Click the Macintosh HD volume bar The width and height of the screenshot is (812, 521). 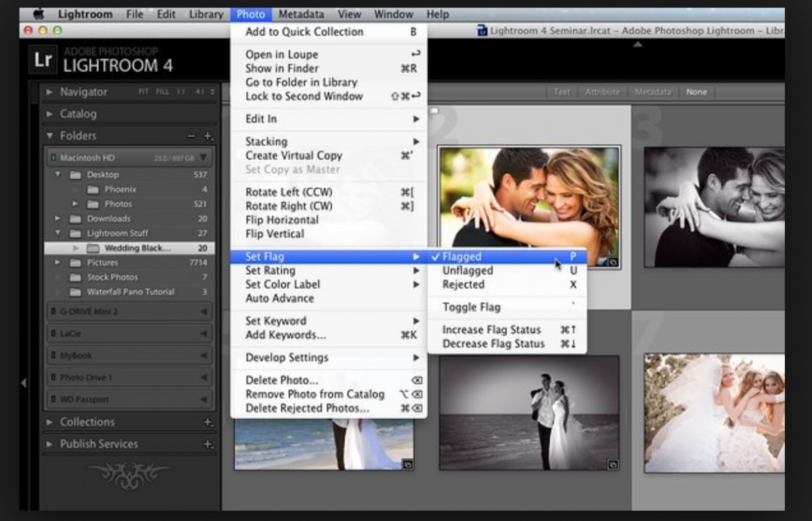point(130,158)
